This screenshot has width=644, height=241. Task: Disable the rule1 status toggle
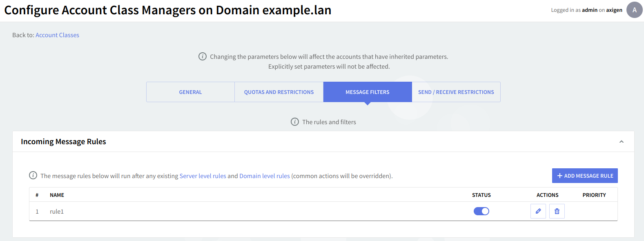tap(481, 211)
